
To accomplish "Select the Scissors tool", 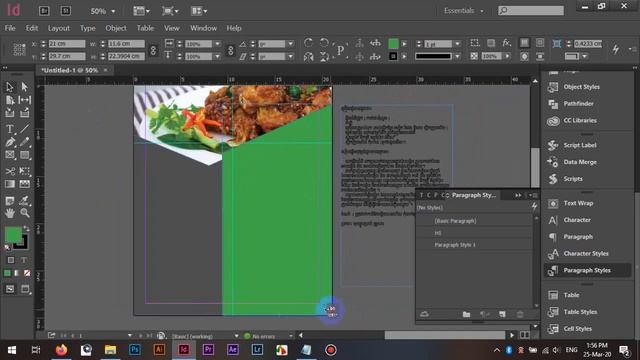I will click(x=9, y=171).
